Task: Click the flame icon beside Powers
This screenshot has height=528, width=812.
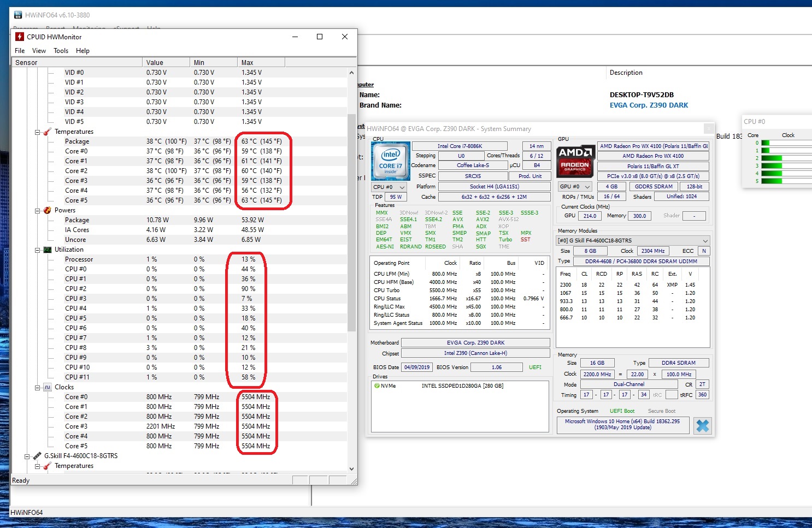Action: (x=47, y=210)
